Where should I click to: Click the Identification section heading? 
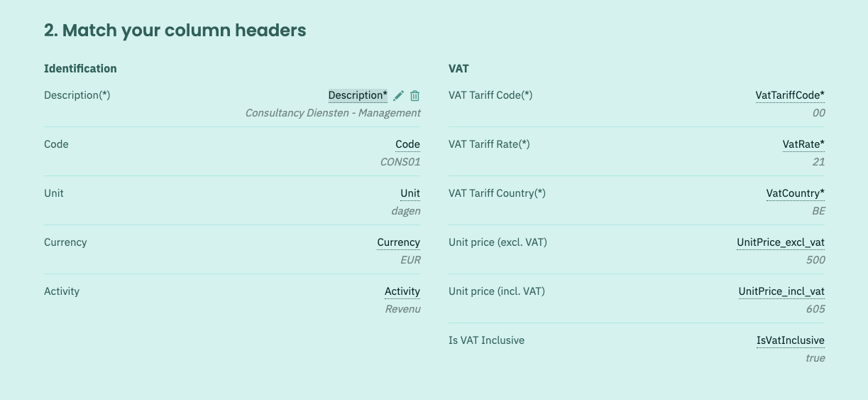tap(80, 69)
